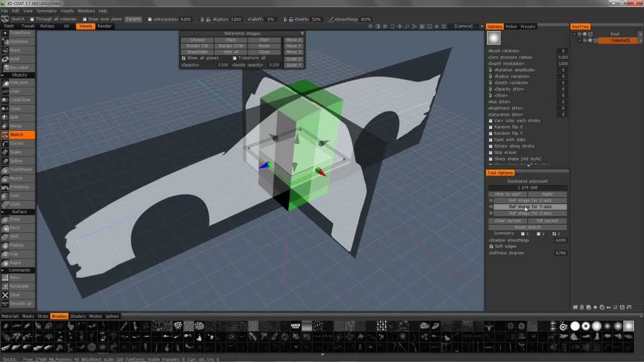The height and width of the screenshot is (362, 644).
Task: Enable Rotate along stroke checkbox
Action: (491, 146)
